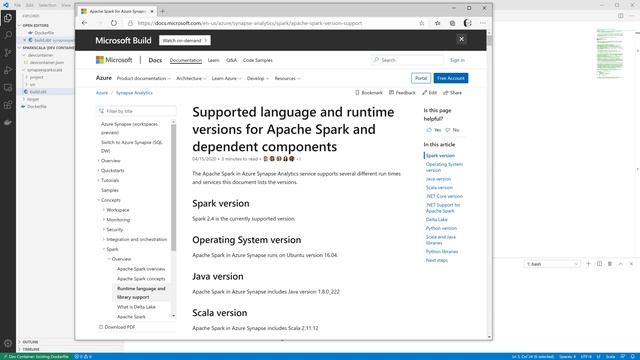Viewport: 640px width, 360px height.
Task: Open Manage gear icon in VS Code
Action: [8, 343]
